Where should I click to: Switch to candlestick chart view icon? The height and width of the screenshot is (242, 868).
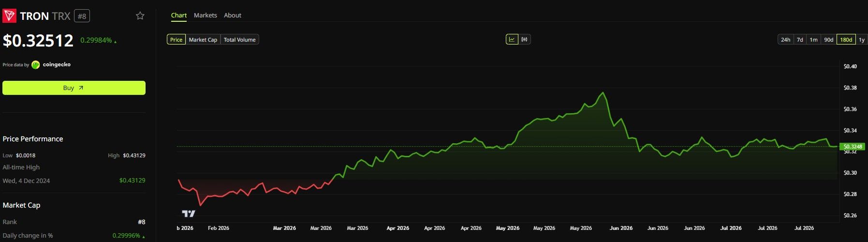pyautogui.click(x=524, y=39)
